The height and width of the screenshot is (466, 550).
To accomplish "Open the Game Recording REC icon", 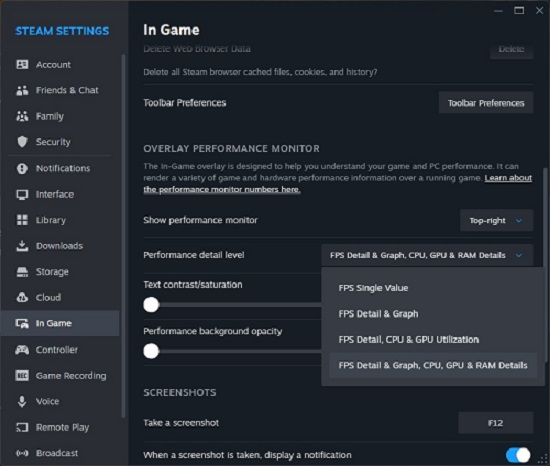I will click(22, 376).
